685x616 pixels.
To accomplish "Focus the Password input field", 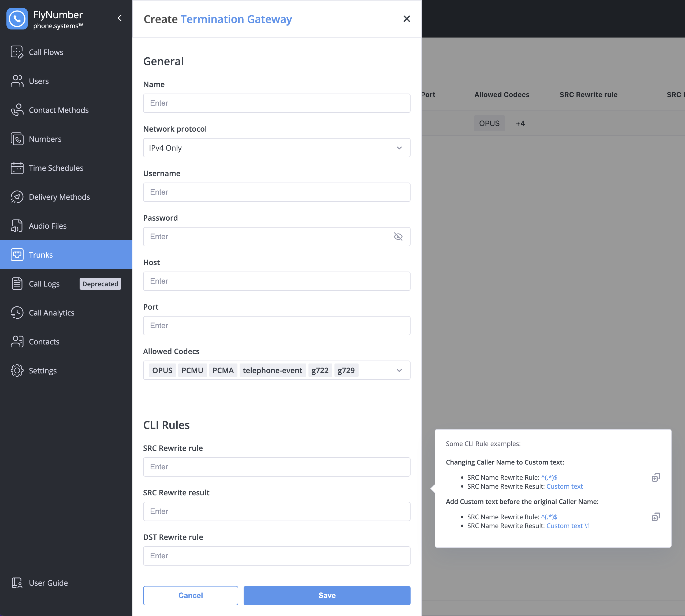I will 277,237.
